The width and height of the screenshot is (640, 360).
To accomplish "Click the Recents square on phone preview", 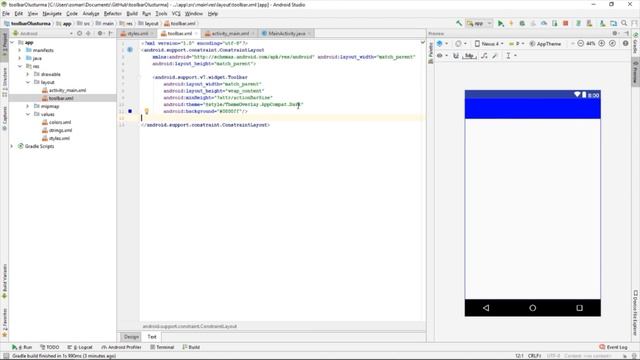I will 580,308.
